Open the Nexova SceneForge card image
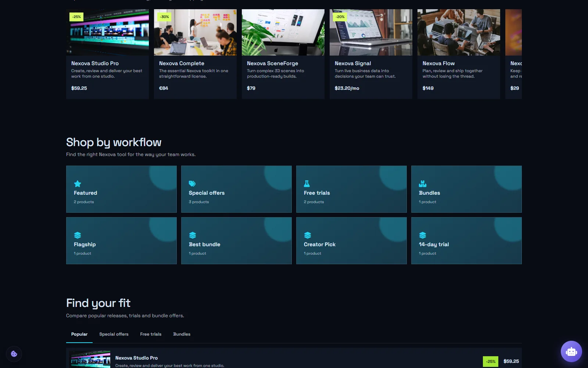Image resolution: width=588 pixels, height=368 pixels. (x=283, y=32)
